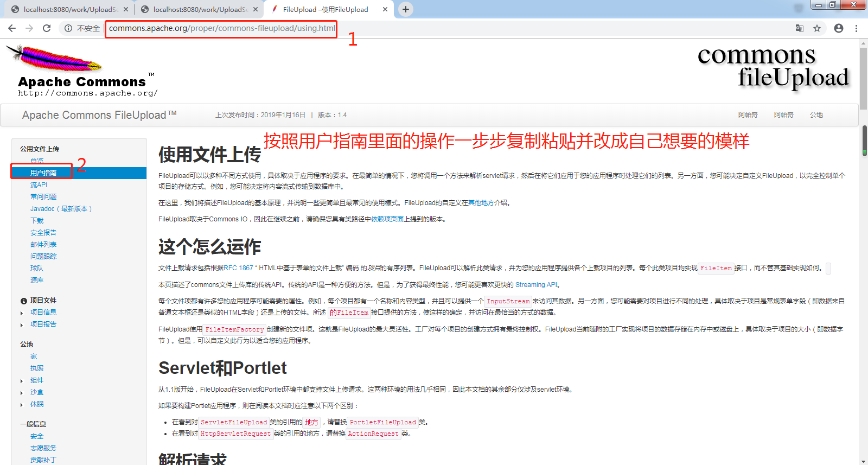Open the 家 link under 公地

(34, 356)
